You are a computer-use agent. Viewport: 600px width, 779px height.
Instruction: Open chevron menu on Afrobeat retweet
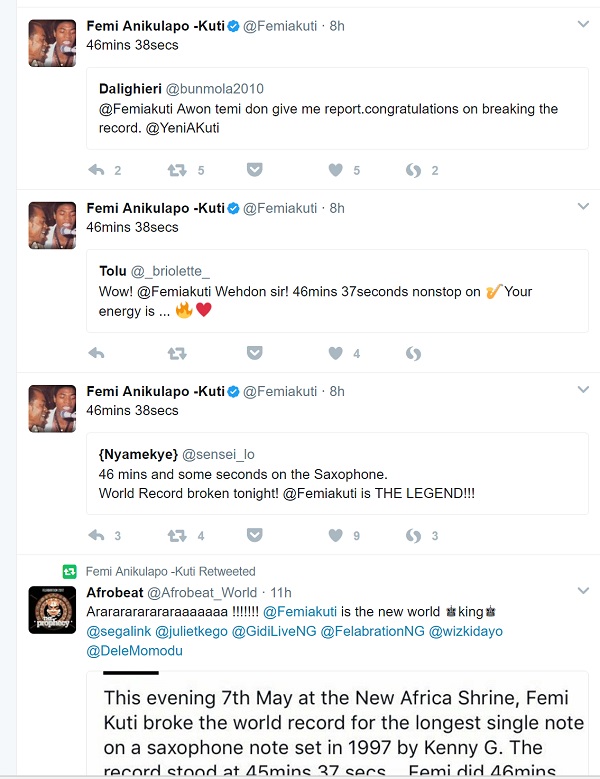pyautogui.click(x=583, y=591)
